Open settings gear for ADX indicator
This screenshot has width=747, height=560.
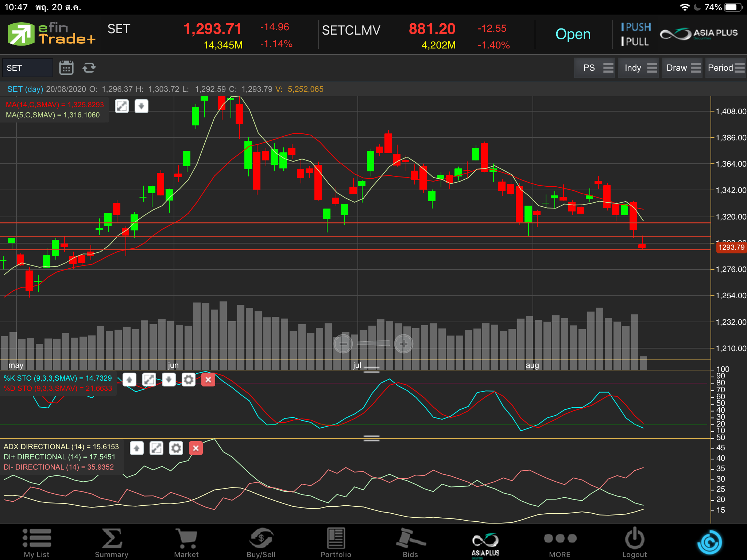pos(176,448)
